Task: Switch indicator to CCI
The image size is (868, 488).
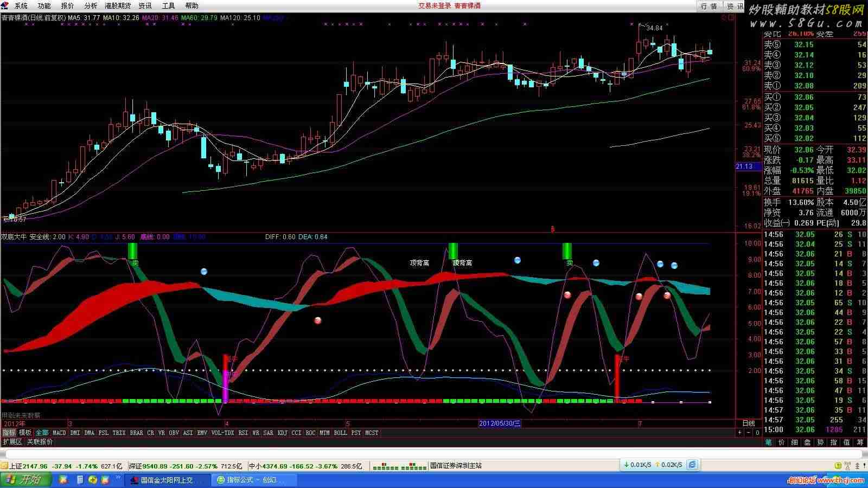Action: (x=296, y=433)
